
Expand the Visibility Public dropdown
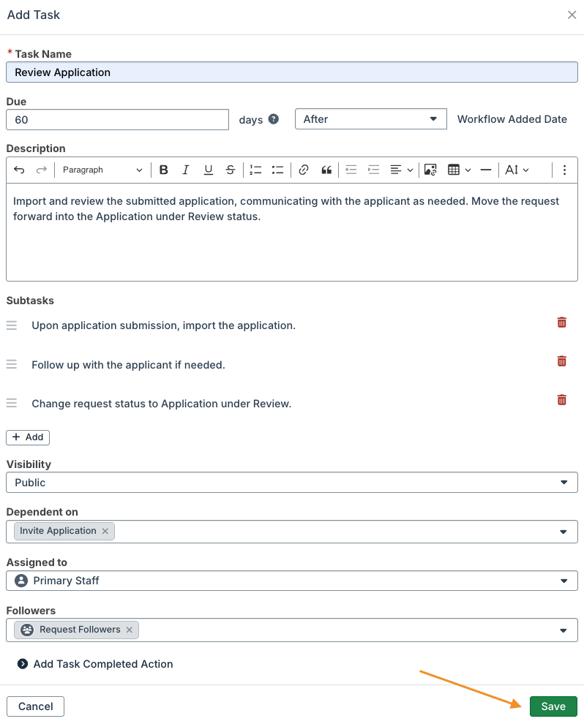coord(292,483)
